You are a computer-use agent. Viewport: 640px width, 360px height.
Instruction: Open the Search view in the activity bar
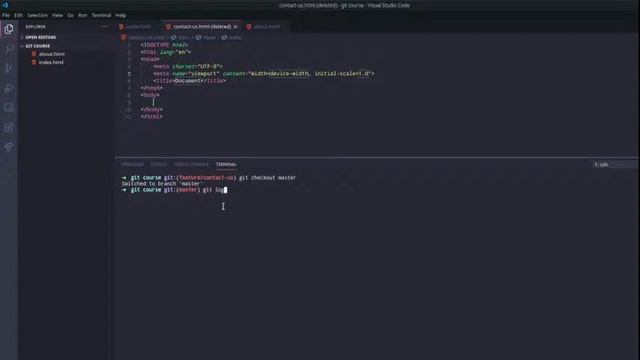coord(9,49)
